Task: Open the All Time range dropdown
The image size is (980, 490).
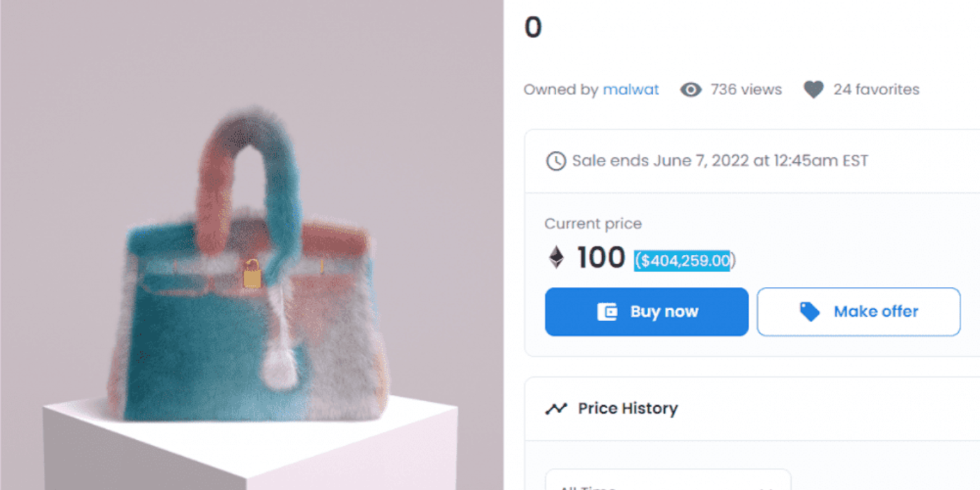Action: 667,482
